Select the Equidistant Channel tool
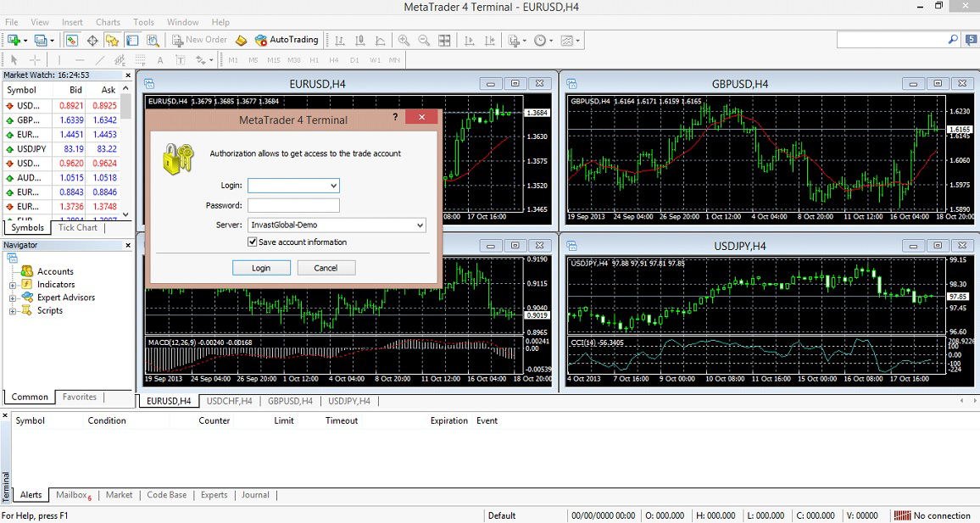This screenshot has width=980, height=523. tap(120, 60)
